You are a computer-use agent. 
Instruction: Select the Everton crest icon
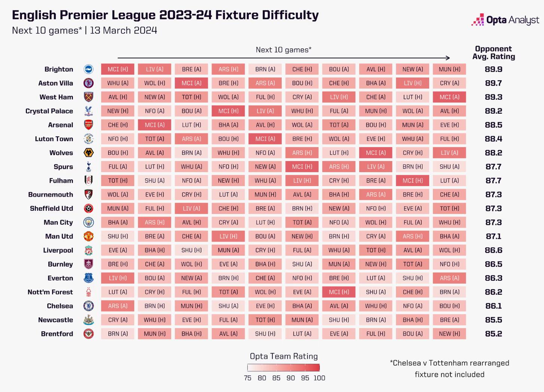click(x=89, y=278)
